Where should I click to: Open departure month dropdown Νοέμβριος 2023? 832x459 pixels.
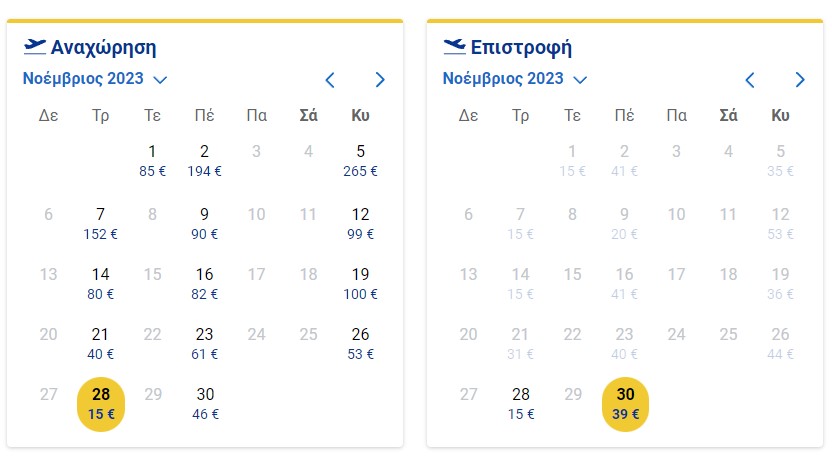[x=95, y=79]
